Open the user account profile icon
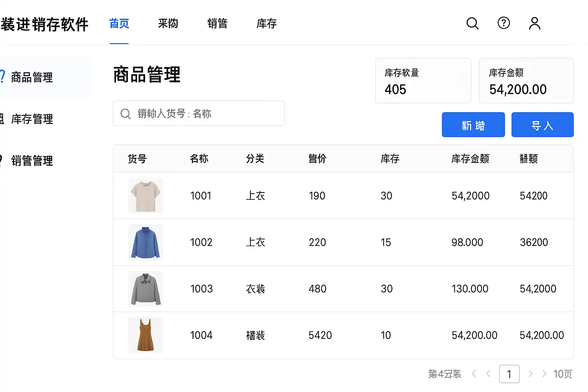 (534, 23)
